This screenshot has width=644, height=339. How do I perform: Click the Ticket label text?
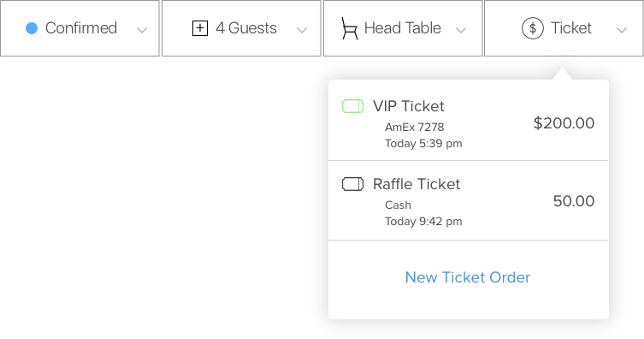(x=571, y=28)
